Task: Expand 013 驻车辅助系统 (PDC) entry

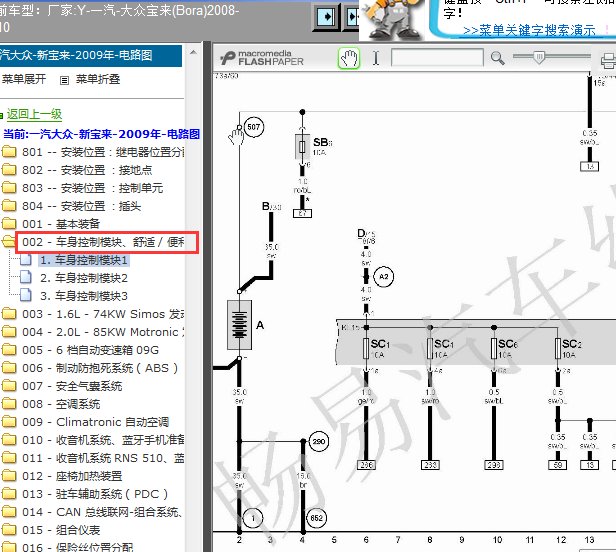Action: pyautogui.click(x=95, y=494)
